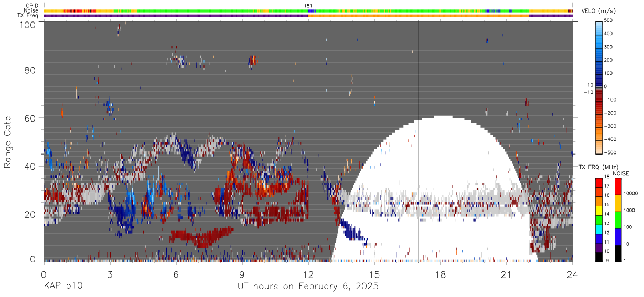The width and height of the screenshot is (644, 297).
Task: Click the green swatch in the TX frequency legend
Action: pyautogui.click(x=600, y=219)
